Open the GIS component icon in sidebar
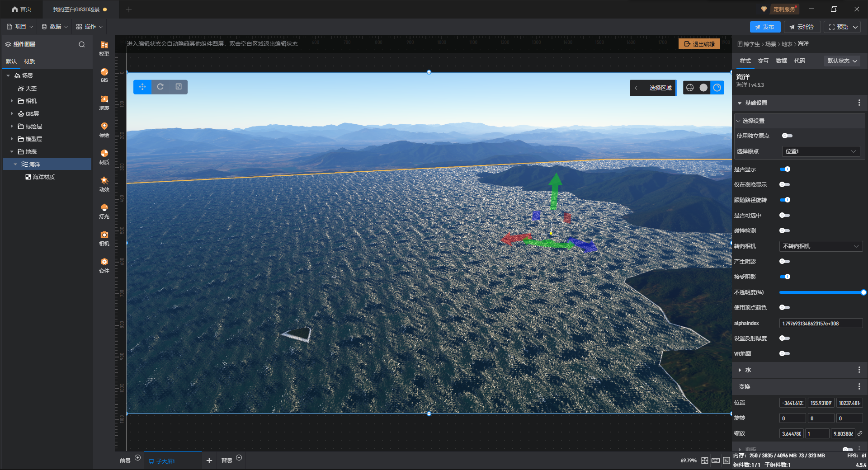The height and width of the screenshot is (470, 868). click(104, 75)
